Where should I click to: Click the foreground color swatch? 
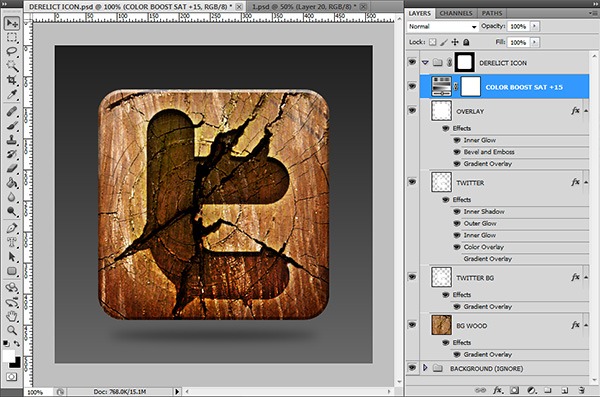click(x=8, y=356)
